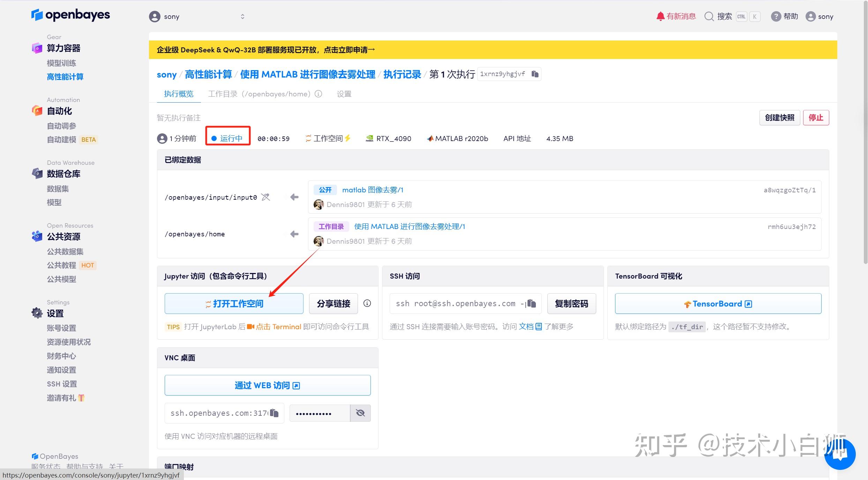The width and height of the screenshot is (868, 480).
Task: Open 自动调参 in the sidebar
Action: click(61, 126)
